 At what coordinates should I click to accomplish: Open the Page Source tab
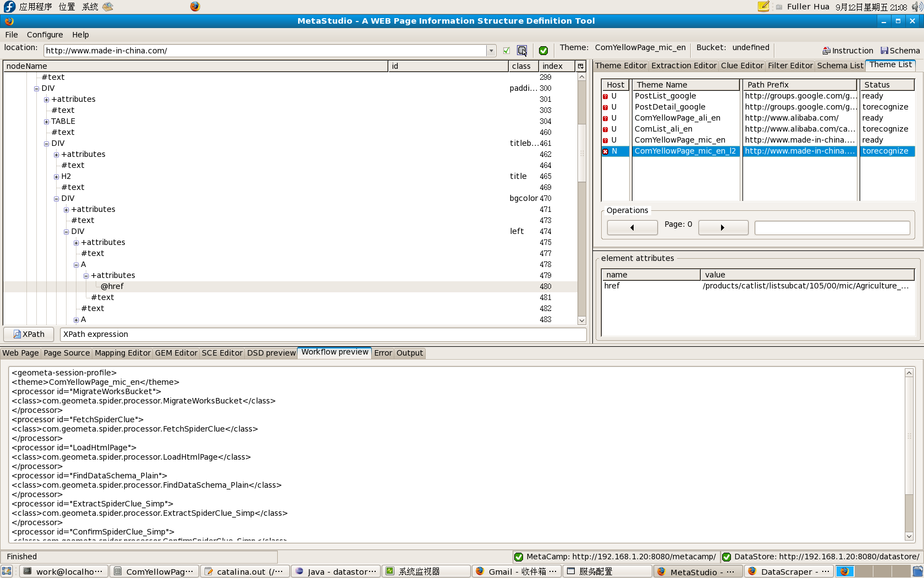[x=67, y=353]
